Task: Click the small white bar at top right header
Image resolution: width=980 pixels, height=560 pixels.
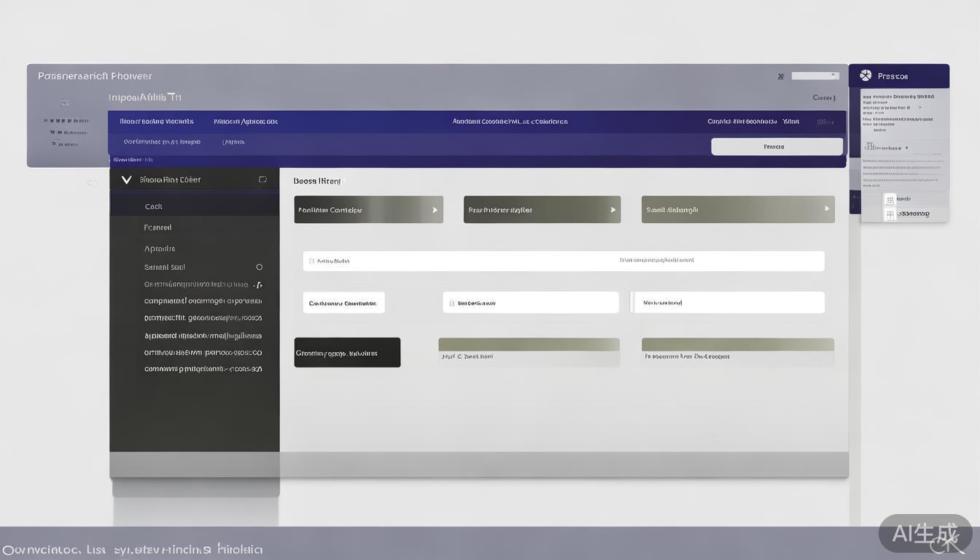Action: [x=814, y=76]
